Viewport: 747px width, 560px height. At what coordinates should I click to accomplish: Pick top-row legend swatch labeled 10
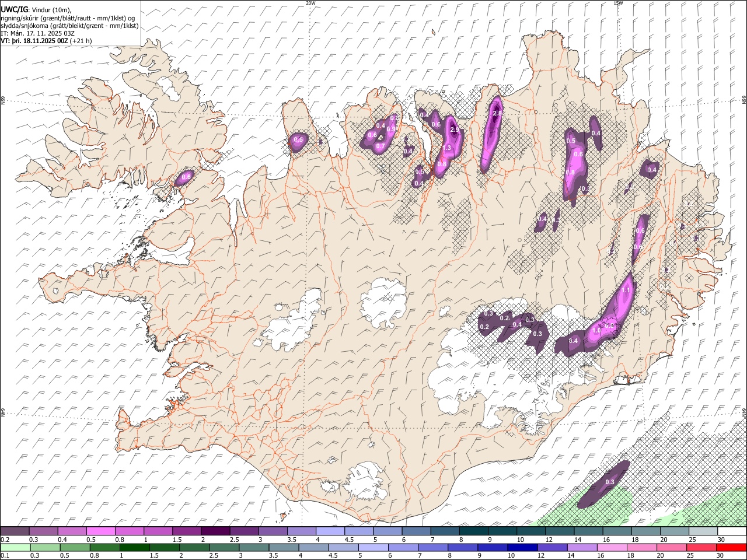coord(530,531)
